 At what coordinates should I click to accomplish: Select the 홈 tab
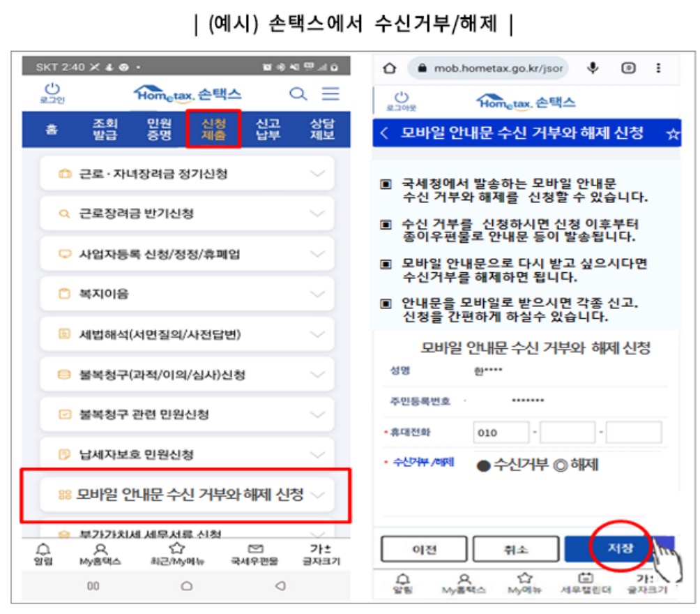pos(52,130)
